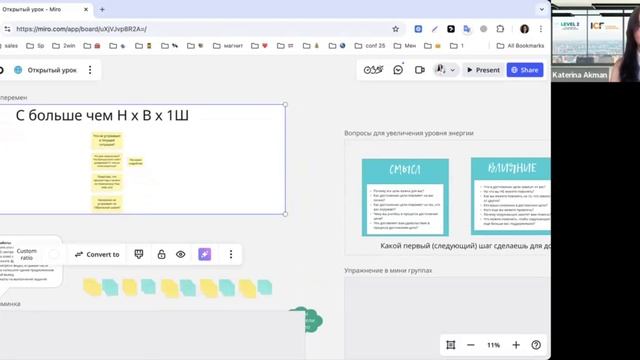Start a Miro video call icon
The height and width of the screenshot is (360, 640).
point(420,70)
